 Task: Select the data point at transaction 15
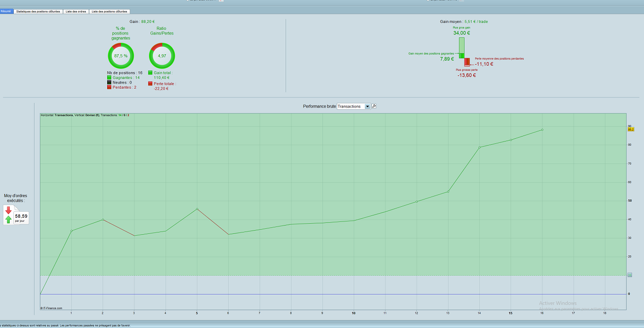(x=511, y=140)
